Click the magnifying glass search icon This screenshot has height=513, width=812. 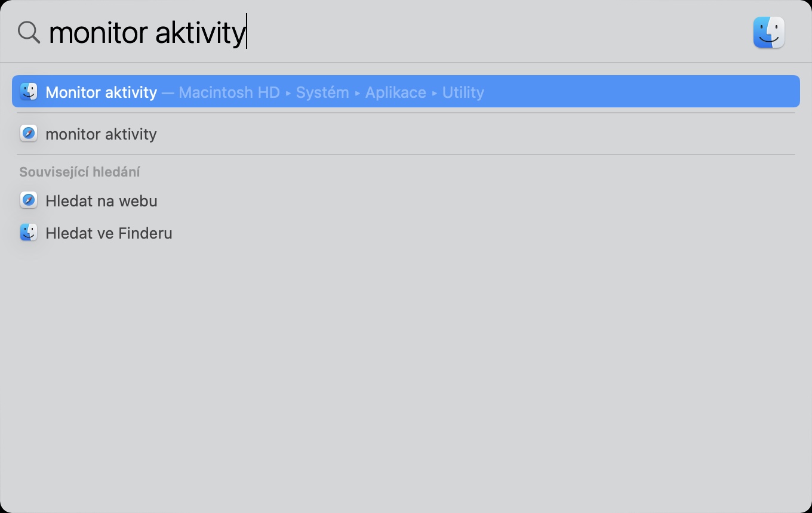click(28, 32)
